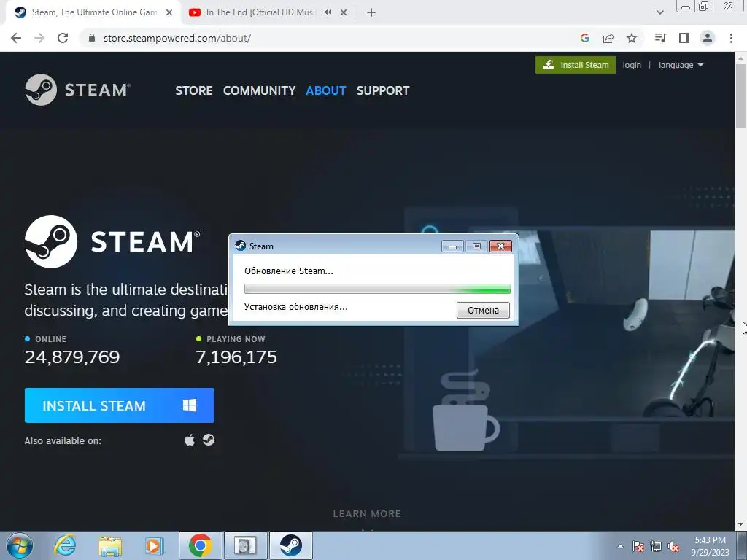This screenshot has height=560, width=747.
Task: Open Chrome three-dot menu
Action: tap(731, 38)
